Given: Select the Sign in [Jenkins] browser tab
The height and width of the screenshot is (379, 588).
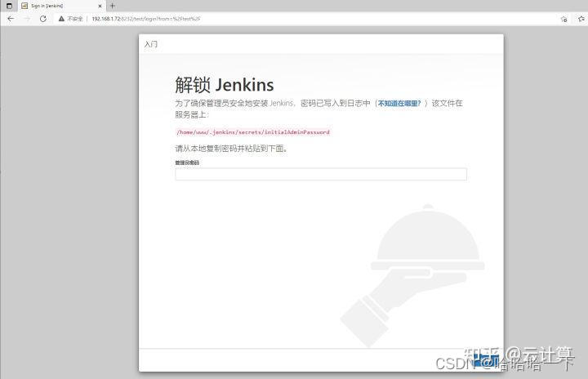Looking at the screenshot, I should coord(62,6).
